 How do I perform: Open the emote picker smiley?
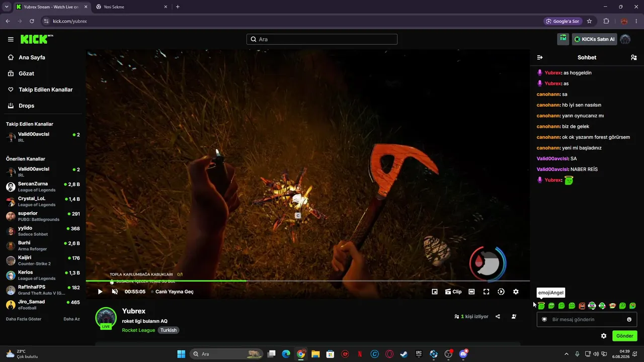629,319
